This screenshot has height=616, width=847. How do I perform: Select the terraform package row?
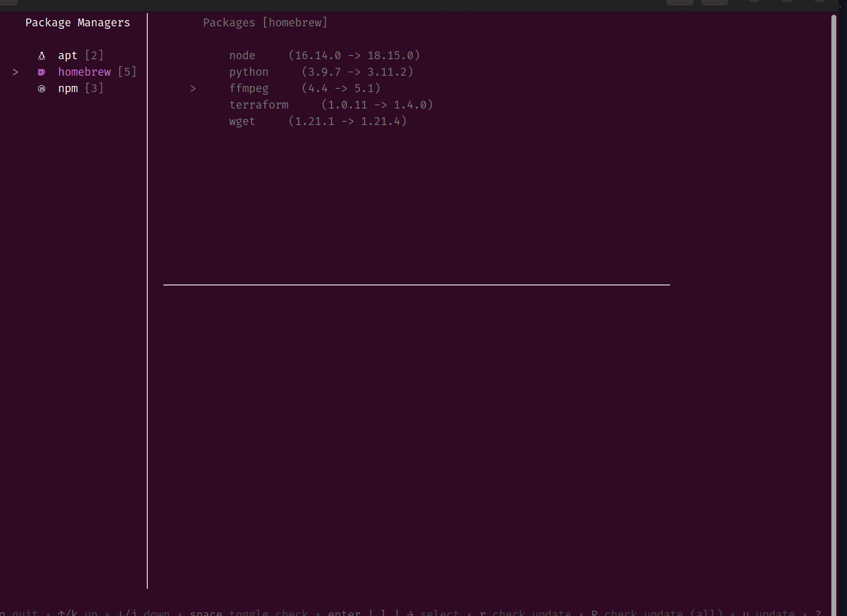(x=259, y=105)
